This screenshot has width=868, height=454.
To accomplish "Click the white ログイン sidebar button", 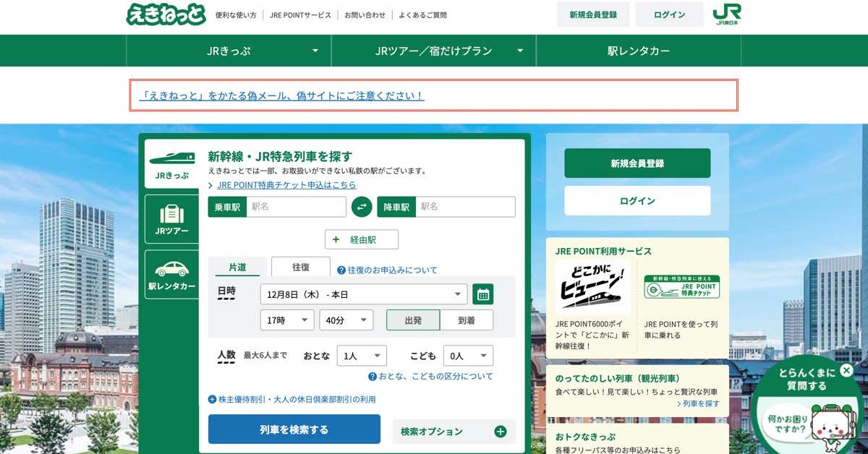I will click(637, 201).
